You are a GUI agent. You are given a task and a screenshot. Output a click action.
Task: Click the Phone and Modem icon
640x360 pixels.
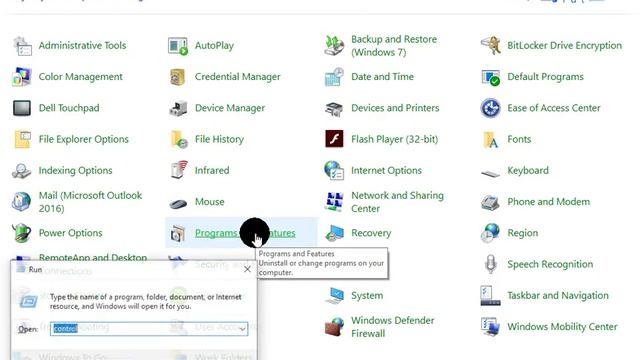pyautogui.click(x=490, y=202)
